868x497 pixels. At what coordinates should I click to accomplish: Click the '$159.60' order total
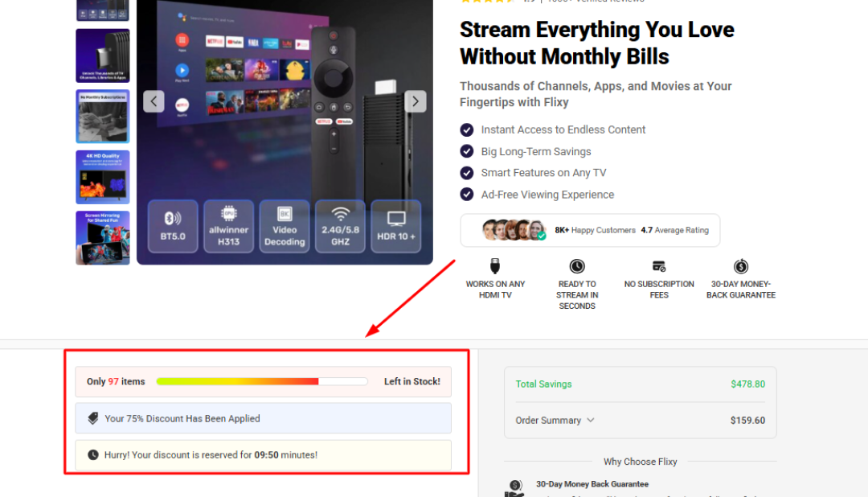[x=748, y=420]
